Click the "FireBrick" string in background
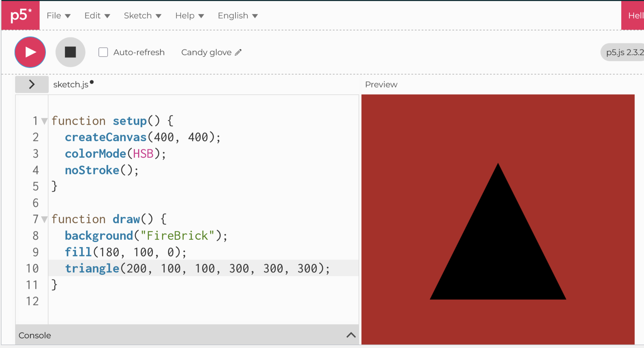Viewport: 644px width, 348px height. coord(177,236)
